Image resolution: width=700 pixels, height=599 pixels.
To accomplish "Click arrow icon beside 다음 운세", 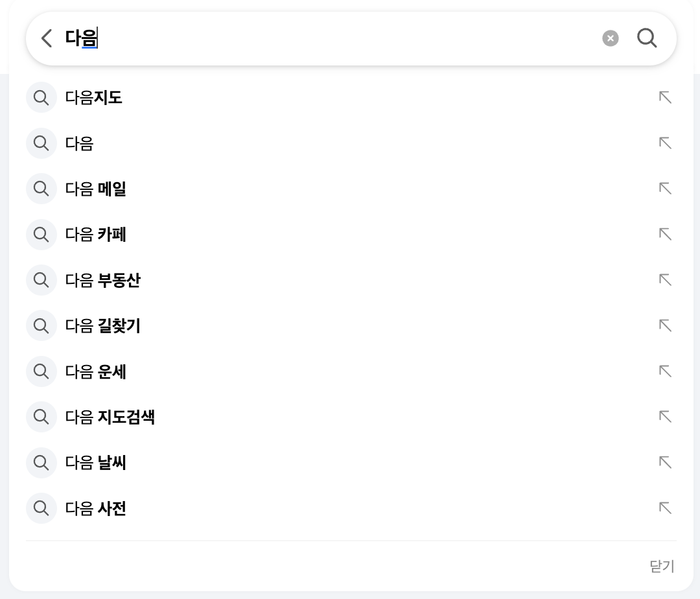I will point(665,371).
